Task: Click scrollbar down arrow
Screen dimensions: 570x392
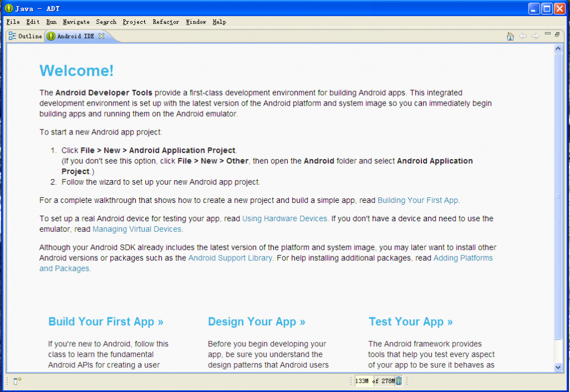Action: click(x=558, y=368)
